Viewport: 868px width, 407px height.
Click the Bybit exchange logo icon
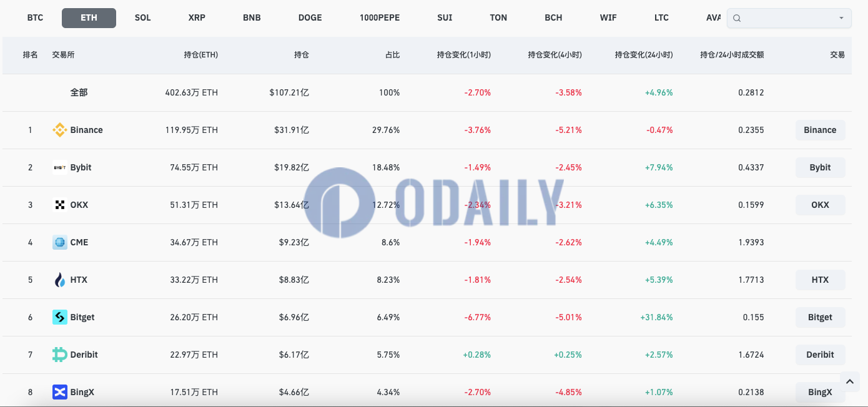point(60,167)
